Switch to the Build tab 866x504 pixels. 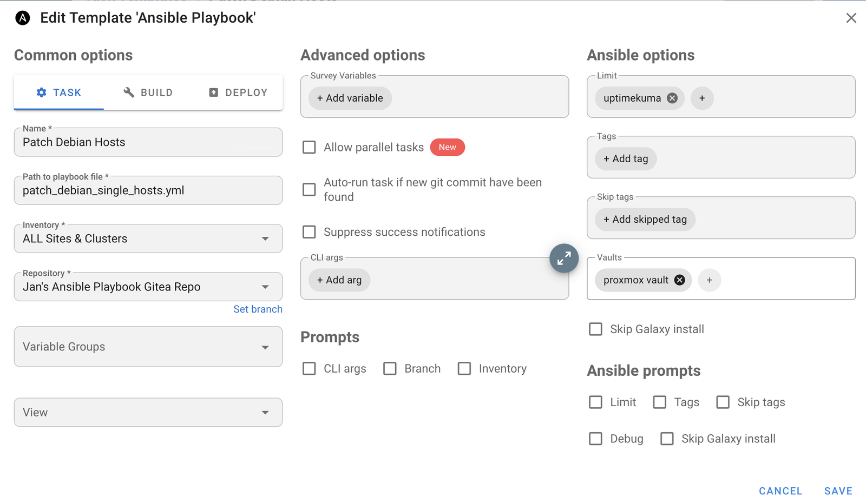(148, 92)
